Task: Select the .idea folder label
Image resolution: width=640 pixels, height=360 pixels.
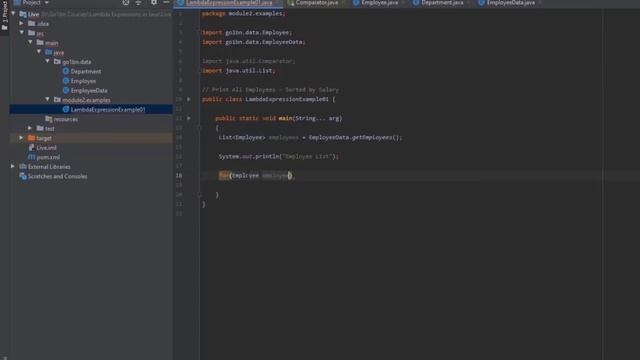Action: tap(42, 24)
